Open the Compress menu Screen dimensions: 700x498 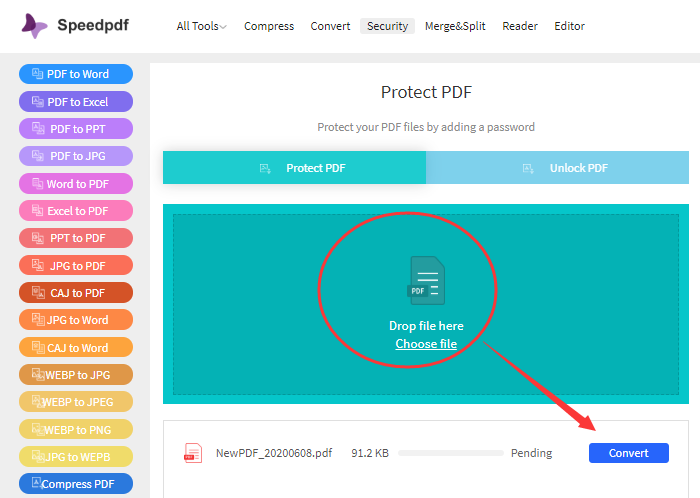click(269, 26)
